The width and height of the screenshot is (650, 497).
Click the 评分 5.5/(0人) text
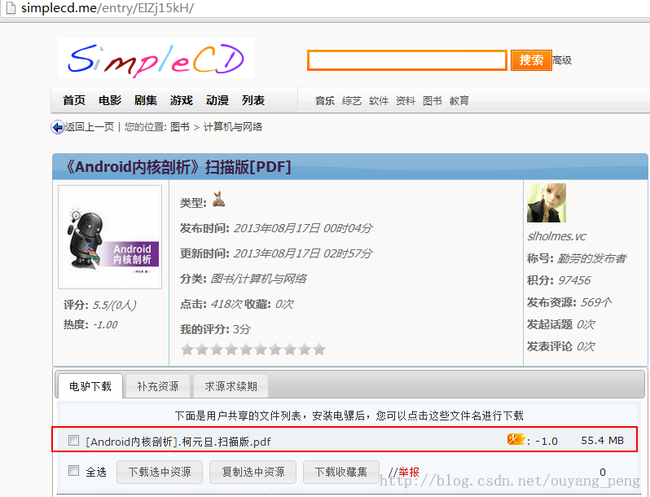99,305
